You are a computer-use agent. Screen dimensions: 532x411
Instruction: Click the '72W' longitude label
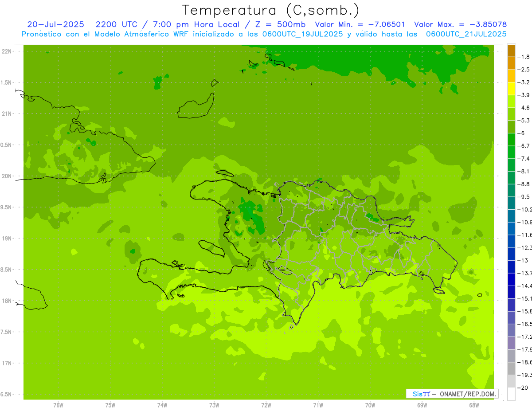(266, 405)
